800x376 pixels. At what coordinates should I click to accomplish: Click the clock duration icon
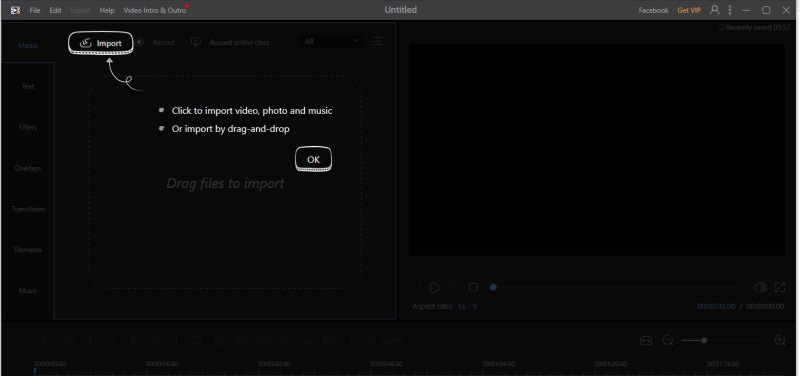coord(286,340)
